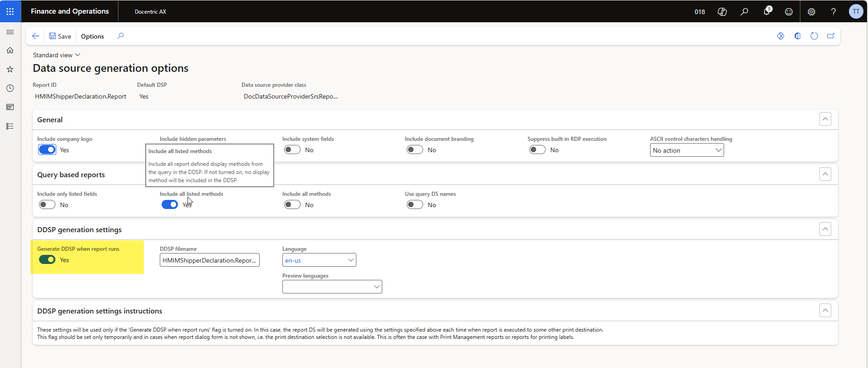Disable Generate DDSP when report runs

tap(47, 259)
